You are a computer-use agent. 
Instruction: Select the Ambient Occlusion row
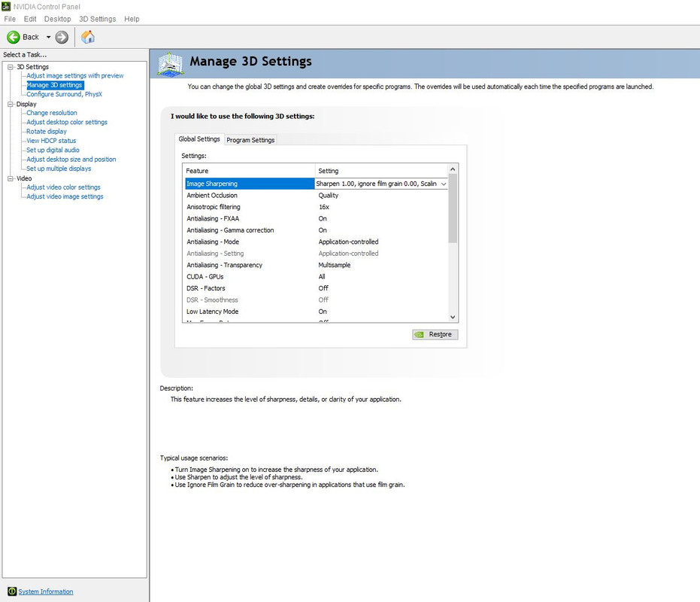317,196
